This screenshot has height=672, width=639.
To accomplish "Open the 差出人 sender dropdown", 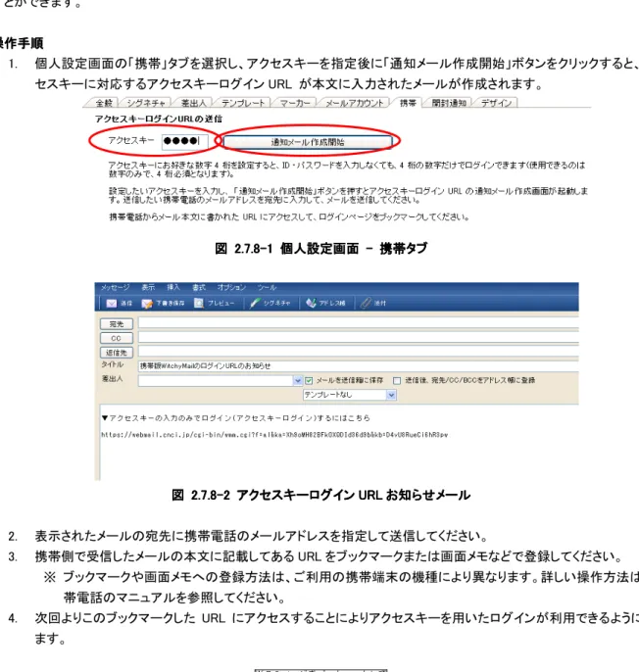I will (298, 380).
